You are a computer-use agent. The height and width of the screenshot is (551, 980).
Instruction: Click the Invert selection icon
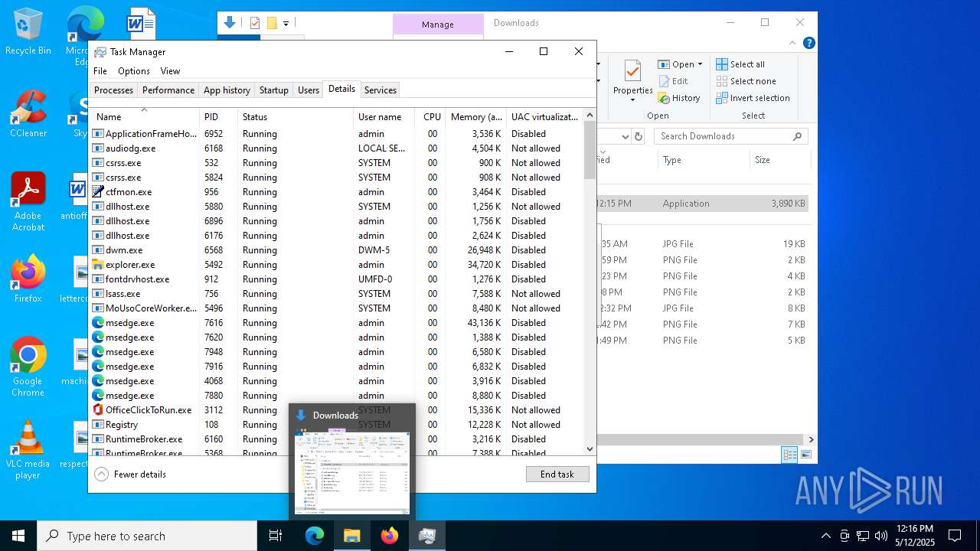pyautogui.click(x=721, y=98)
